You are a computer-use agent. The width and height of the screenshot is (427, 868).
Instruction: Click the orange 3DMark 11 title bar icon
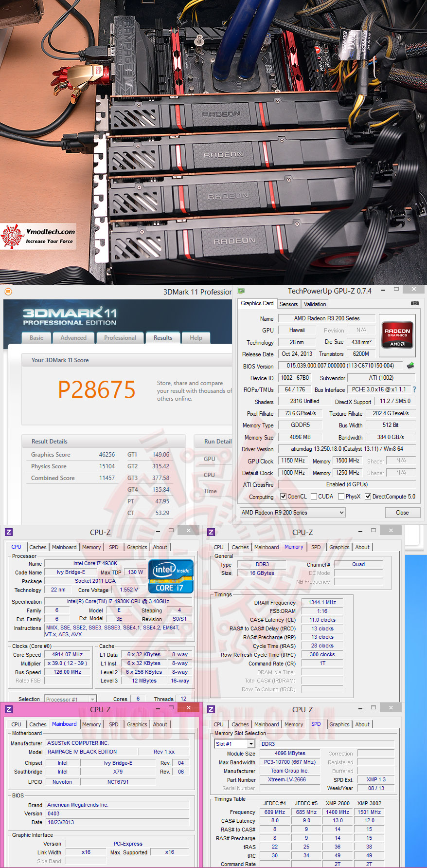pos(8,292)
